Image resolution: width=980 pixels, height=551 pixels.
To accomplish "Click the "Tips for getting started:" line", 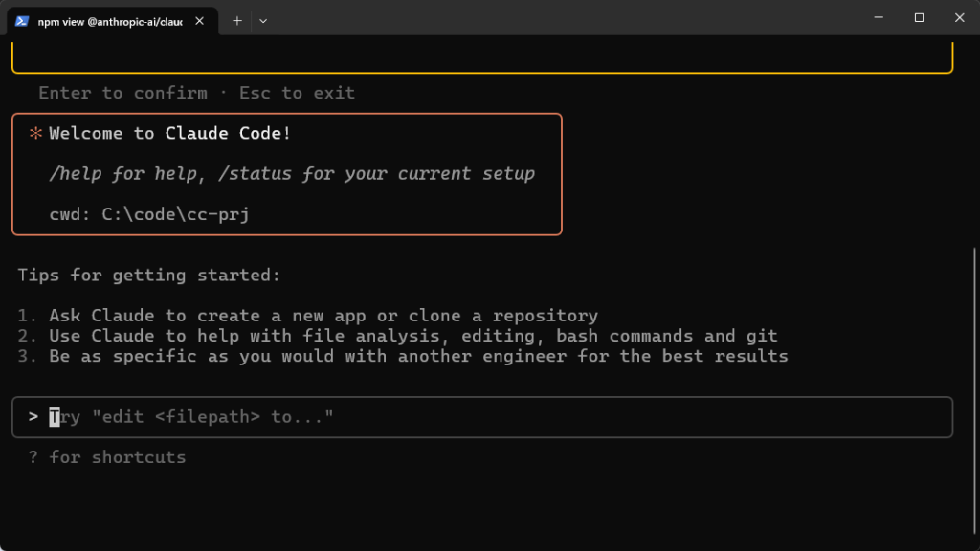I will [149, 275].
